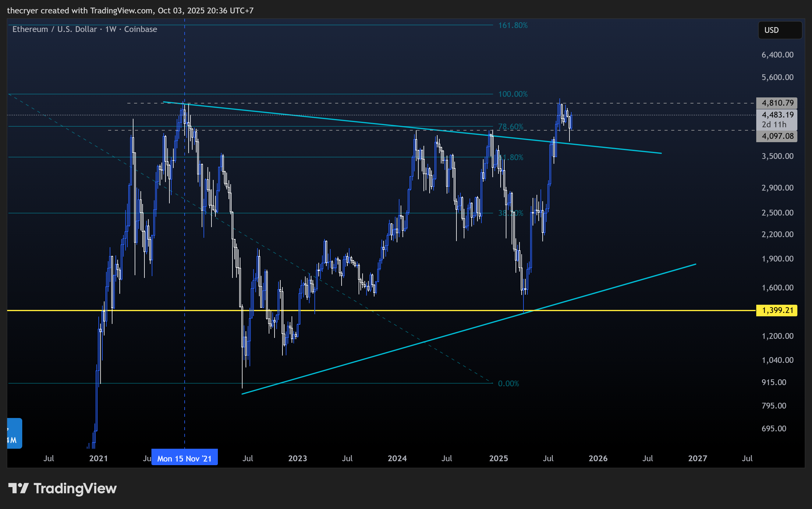Click the 2025 label on time axis
812x509 pixels.
click(x=498, y=458)
